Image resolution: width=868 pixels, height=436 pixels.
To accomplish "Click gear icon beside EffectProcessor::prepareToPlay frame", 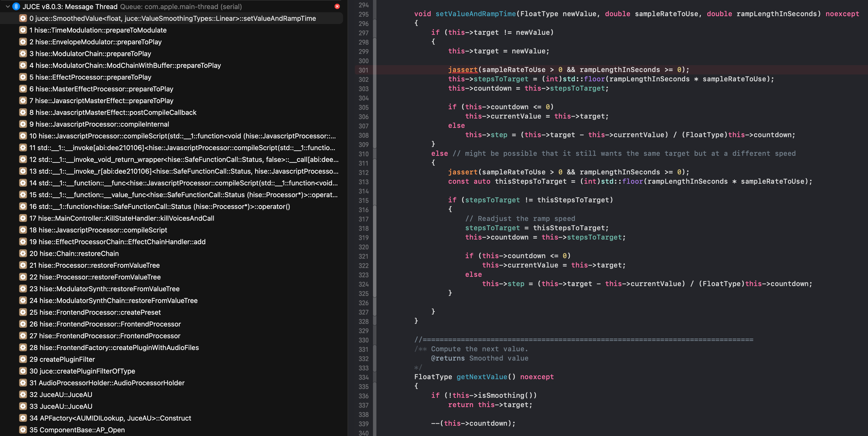I will 23,77.
